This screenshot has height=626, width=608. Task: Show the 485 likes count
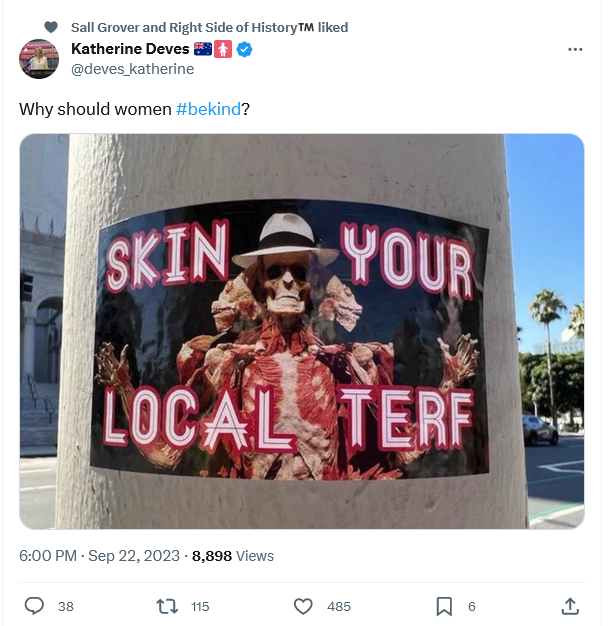pos(339,606)
